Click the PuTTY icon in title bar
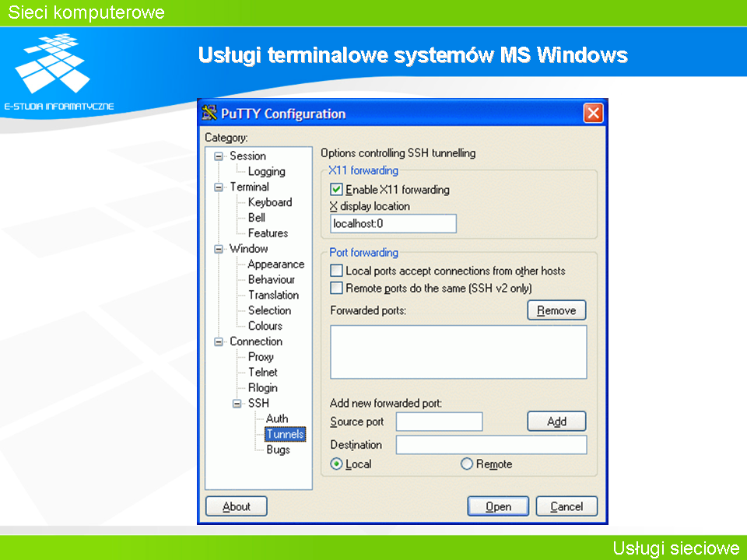This screenshot has height=560, width=747. pos(209,114)
